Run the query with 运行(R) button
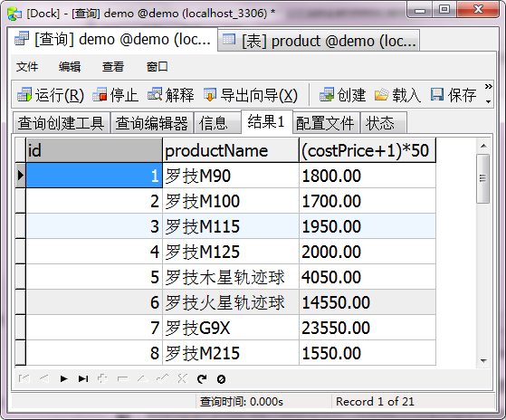 tap(51, 95)
